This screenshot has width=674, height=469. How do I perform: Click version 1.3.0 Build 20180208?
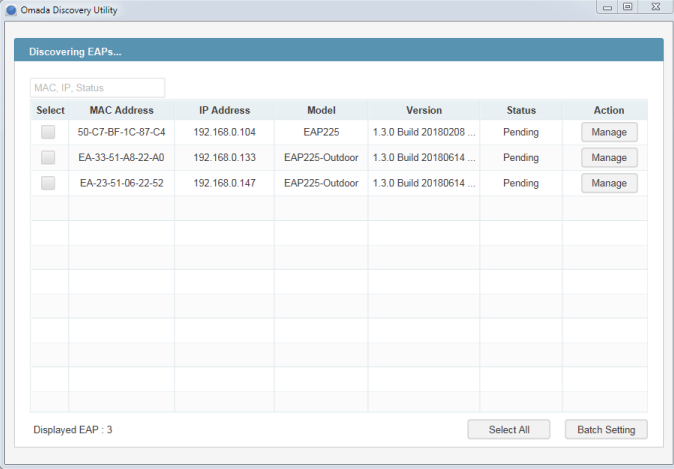424,132
